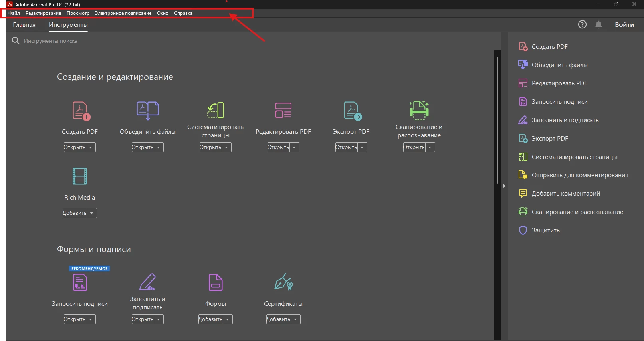Click the Экспорт PDF icon in grid
This screenshot has height=341, width=644.
(x=353, y=111)
